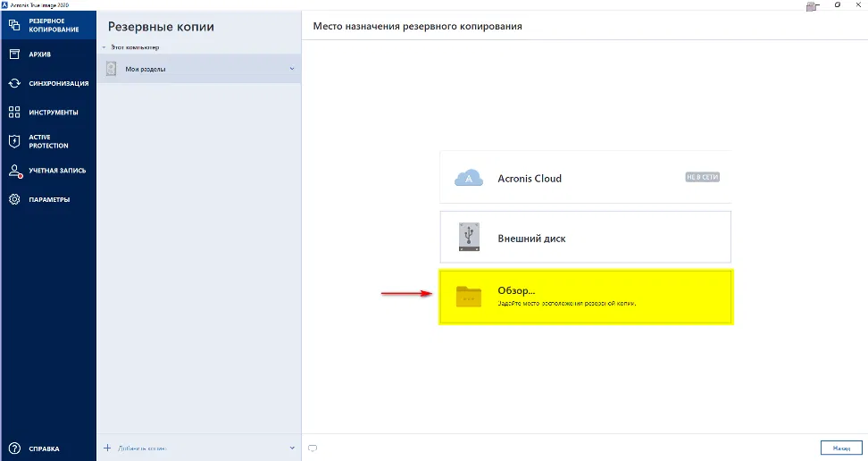Select the Tools grid icon
Screen dimensions: 868x461
point(14,113)
